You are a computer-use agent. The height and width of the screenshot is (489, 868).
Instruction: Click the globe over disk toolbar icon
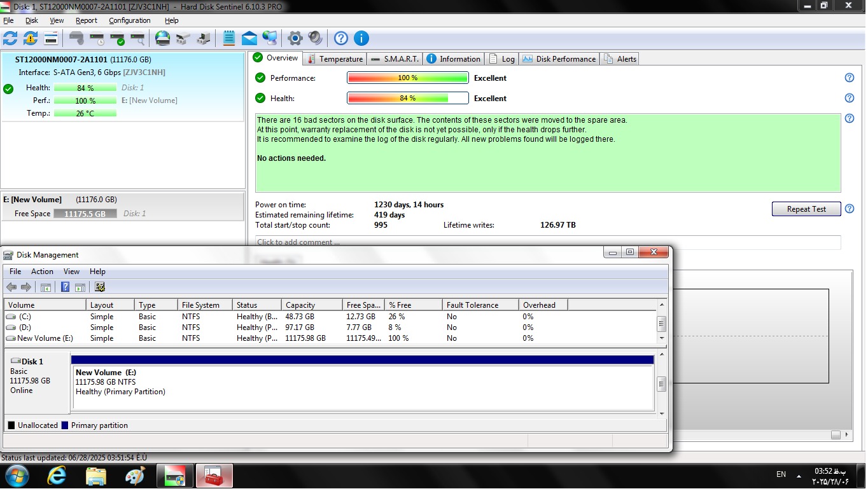(x=163, y=38)
